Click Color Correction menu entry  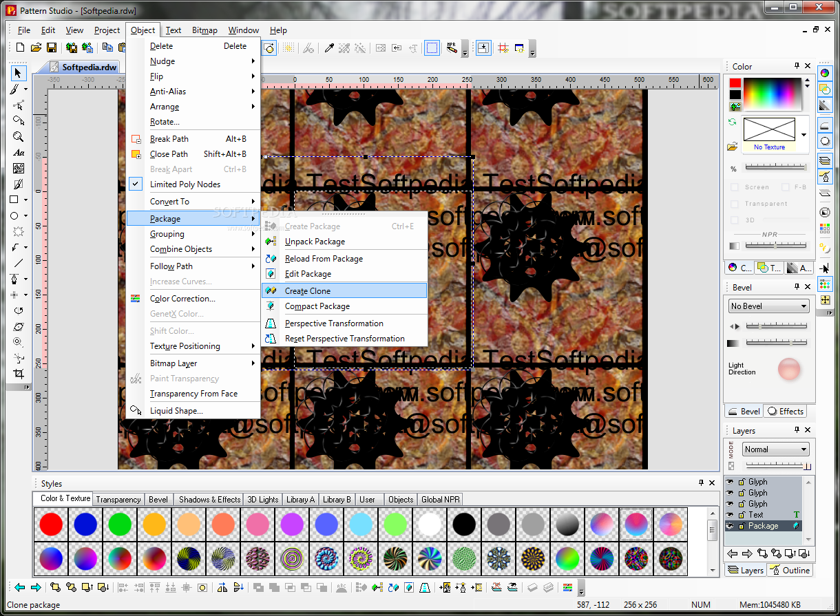click(x=182, y=299)
